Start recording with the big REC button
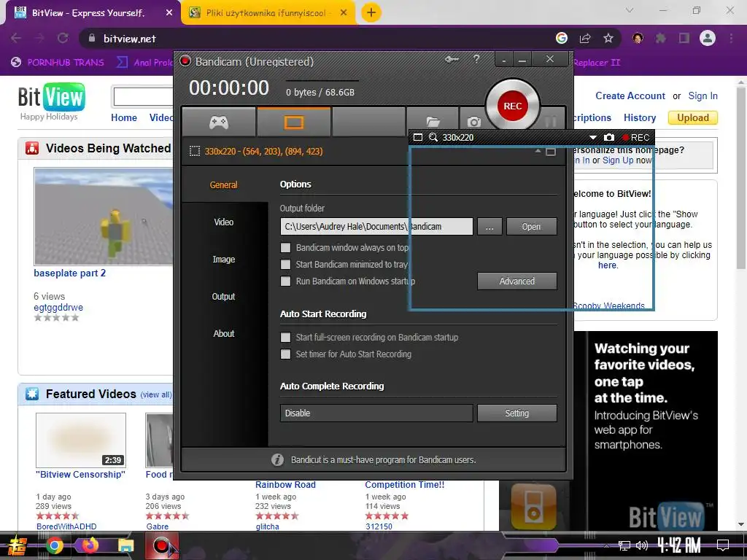The width and height of the screenshot is (747, 560). (x=513, y=106)
